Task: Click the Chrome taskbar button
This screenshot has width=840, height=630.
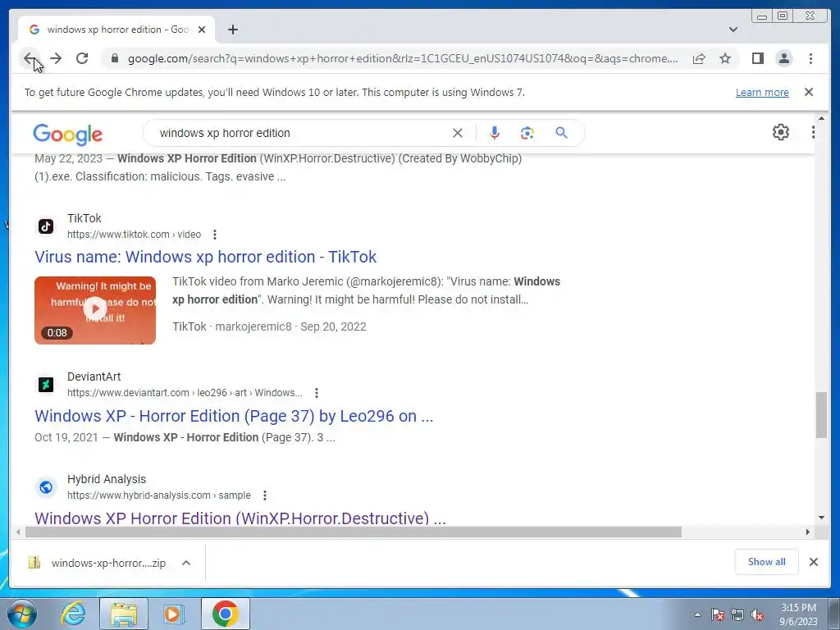Action: click(225, 614)
